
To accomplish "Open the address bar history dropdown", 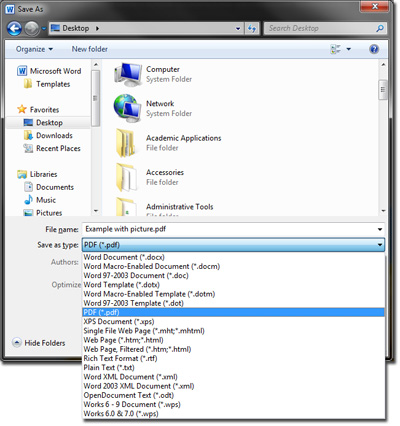I will 238,29.
